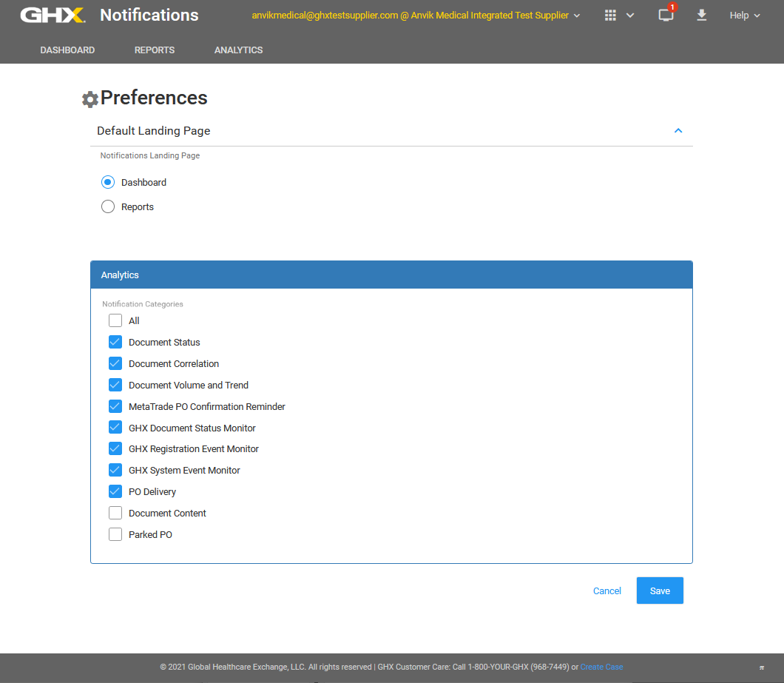
Task: Open the monitor notifications icon with badge
Action: pyautogui.click(x=666, y=16)
